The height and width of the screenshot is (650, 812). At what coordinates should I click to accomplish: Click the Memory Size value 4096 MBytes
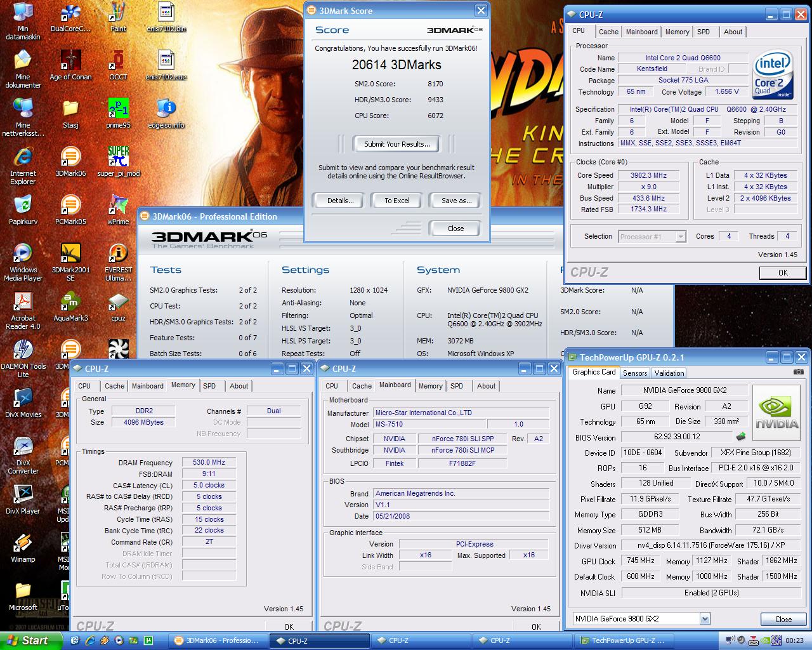(143, 422)
